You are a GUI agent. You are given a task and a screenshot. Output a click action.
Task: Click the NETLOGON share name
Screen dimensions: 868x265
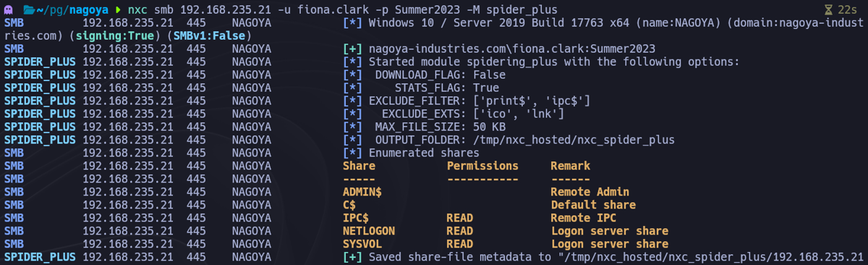pos(369,232)
